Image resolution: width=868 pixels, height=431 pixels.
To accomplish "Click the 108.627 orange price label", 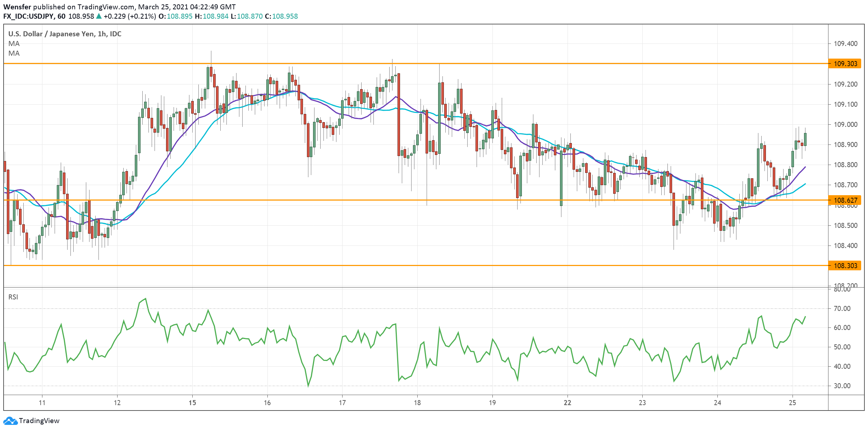I will click(845, 200).
